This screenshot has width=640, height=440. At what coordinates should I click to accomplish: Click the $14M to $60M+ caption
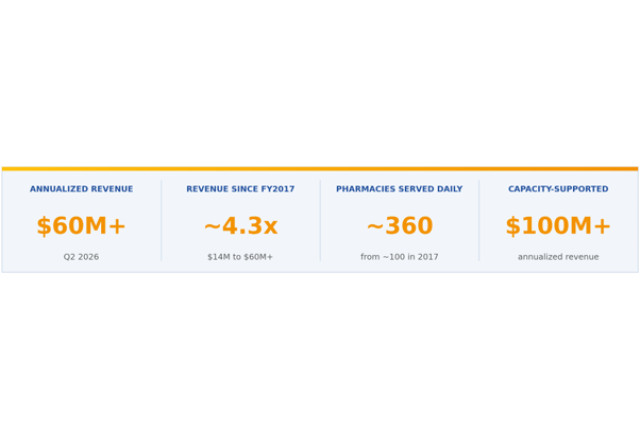coord(240,257)
